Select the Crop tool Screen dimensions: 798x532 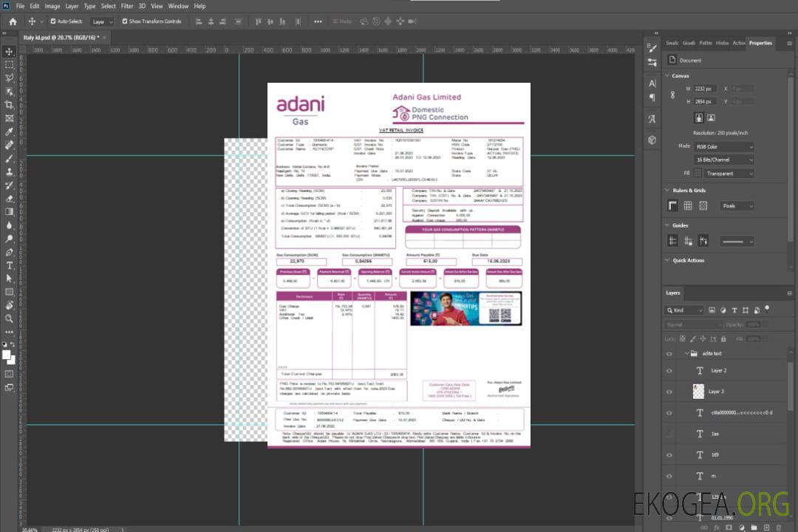coord(10,105)
